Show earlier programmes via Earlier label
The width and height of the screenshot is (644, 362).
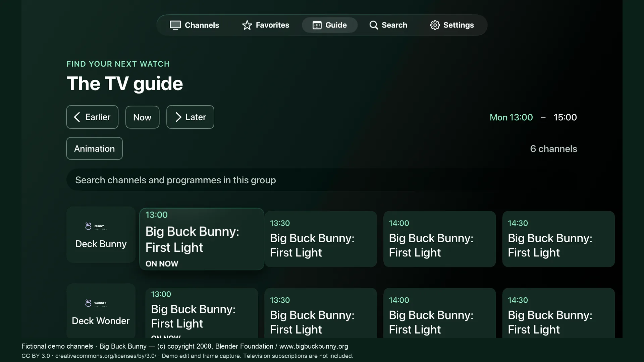tap(98, 117)
